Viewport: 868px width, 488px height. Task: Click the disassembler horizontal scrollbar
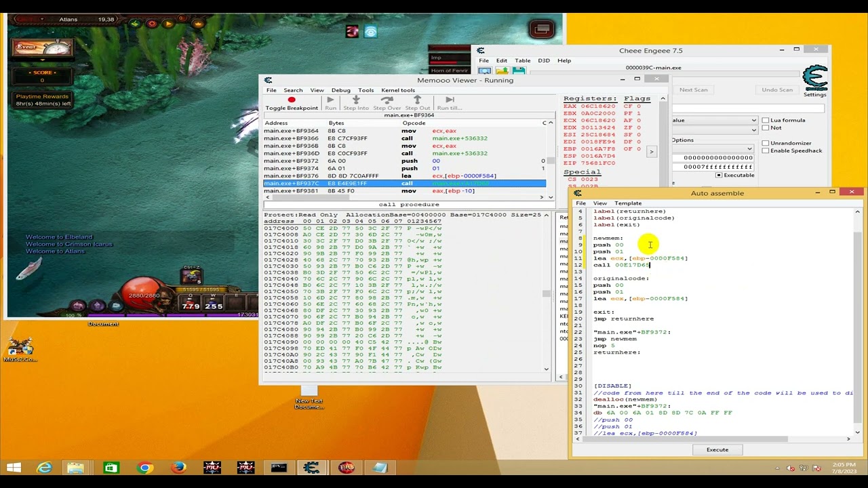[x=405, y=197]
